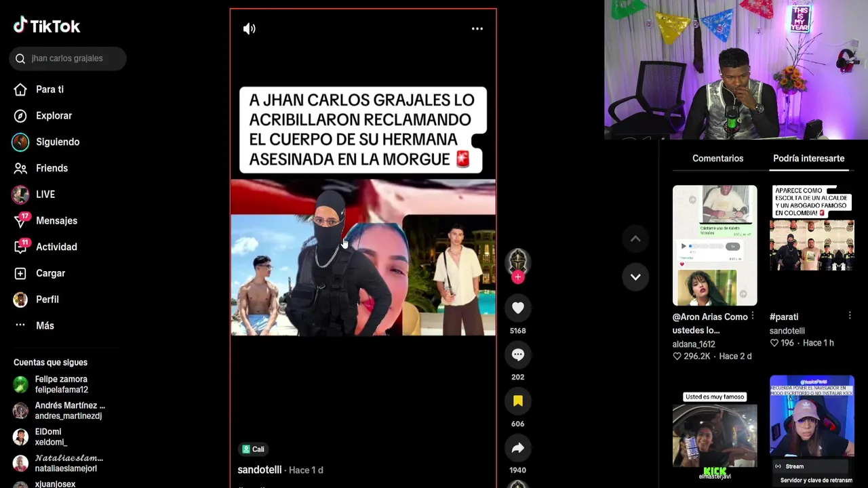Viewport: 868px width, 488px height.
Task: Click the TikTok logo
Action: 47,26
